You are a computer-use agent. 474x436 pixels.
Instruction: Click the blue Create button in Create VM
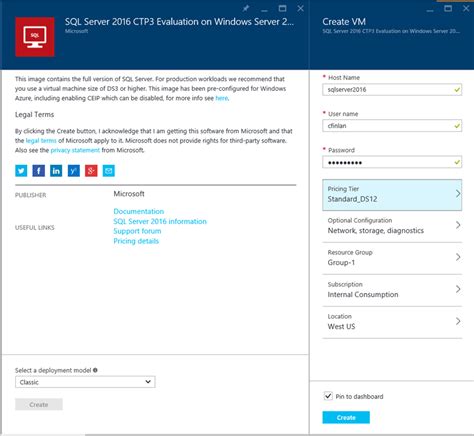click(346, 417)
